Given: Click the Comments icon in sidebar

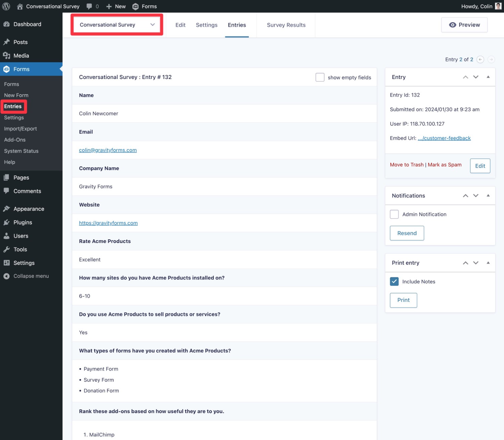Looking at the screenshot, I should click(x=6, y=191).
